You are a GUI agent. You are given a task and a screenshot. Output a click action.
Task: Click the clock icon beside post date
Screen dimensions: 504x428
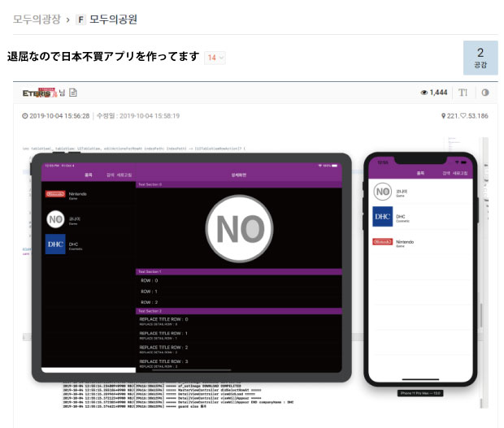(x=25, y=116)
